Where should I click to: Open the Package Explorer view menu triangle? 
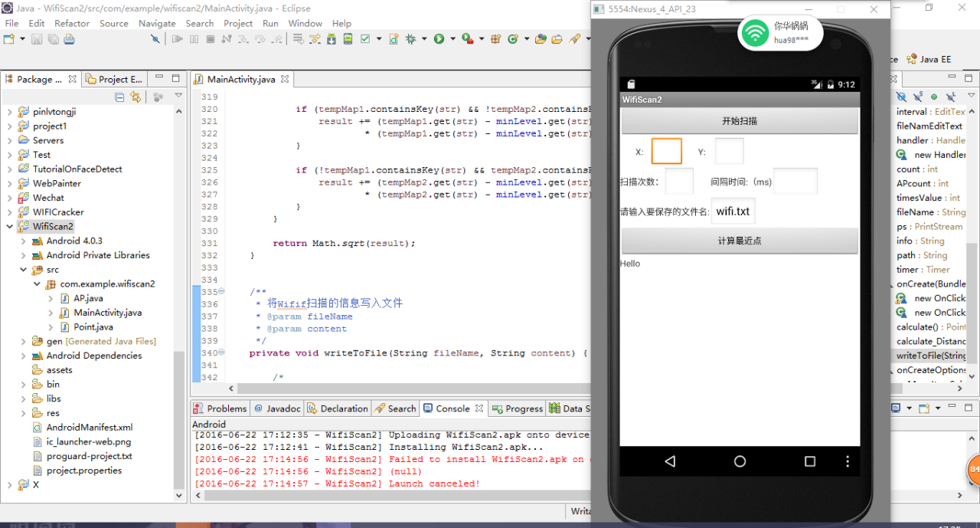tap(178, 96)
